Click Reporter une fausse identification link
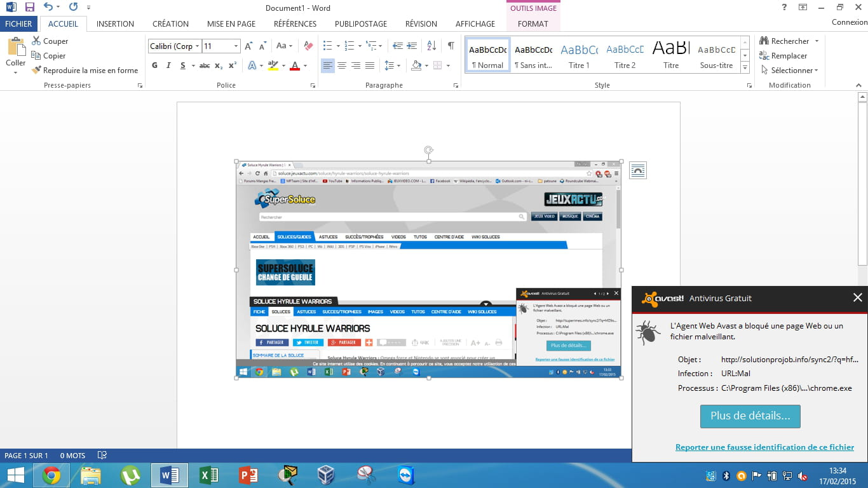868x488 pixels. 764,447
